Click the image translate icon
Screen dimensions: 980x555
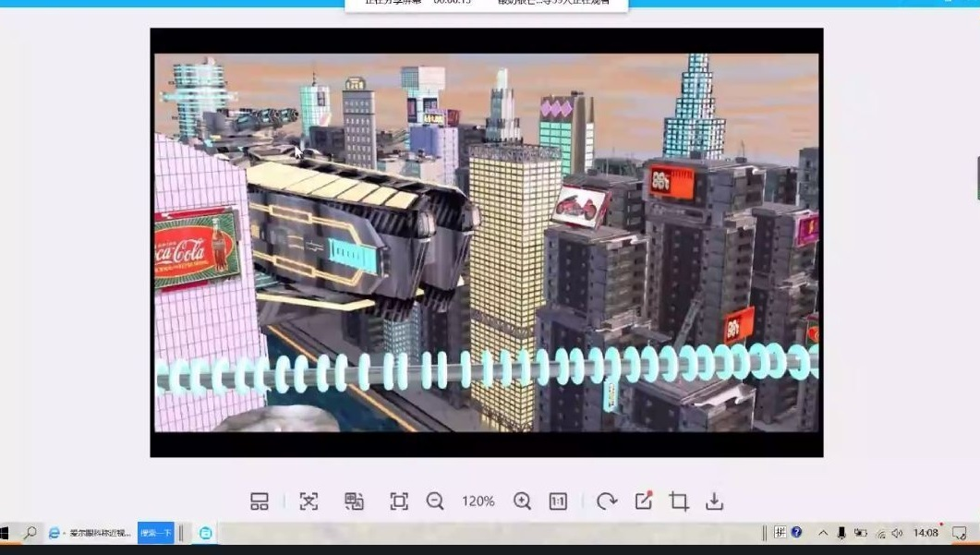(354, 501)
